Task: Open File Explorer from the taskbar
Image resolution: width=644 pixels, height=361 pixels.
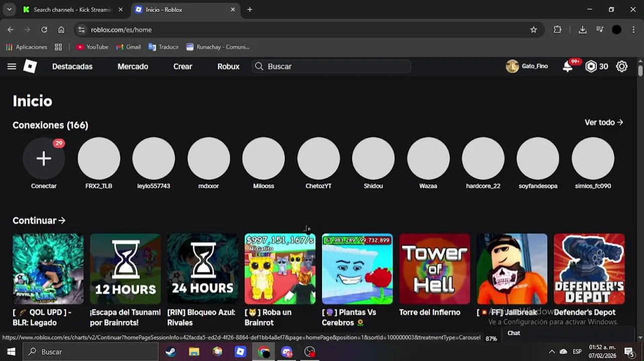Action: (x=194, y=352)
